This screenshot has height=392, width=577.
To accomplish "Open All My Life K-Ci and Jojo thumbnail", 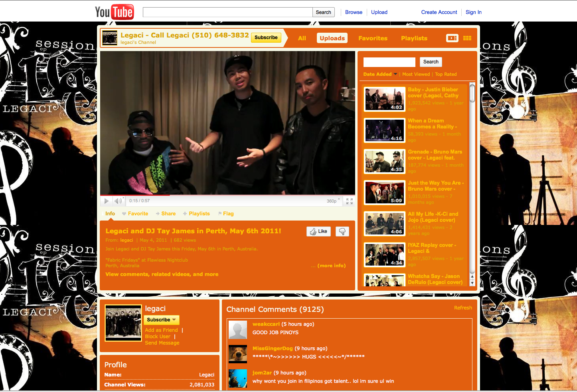I will [x=385, y=223].
